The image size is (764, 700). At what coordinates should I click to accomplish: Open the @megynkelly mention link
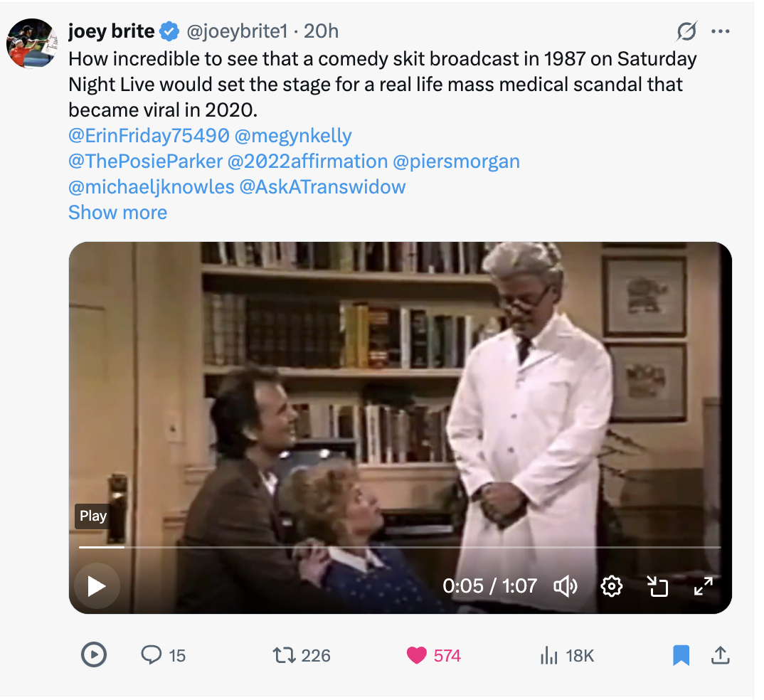[293, 135]
